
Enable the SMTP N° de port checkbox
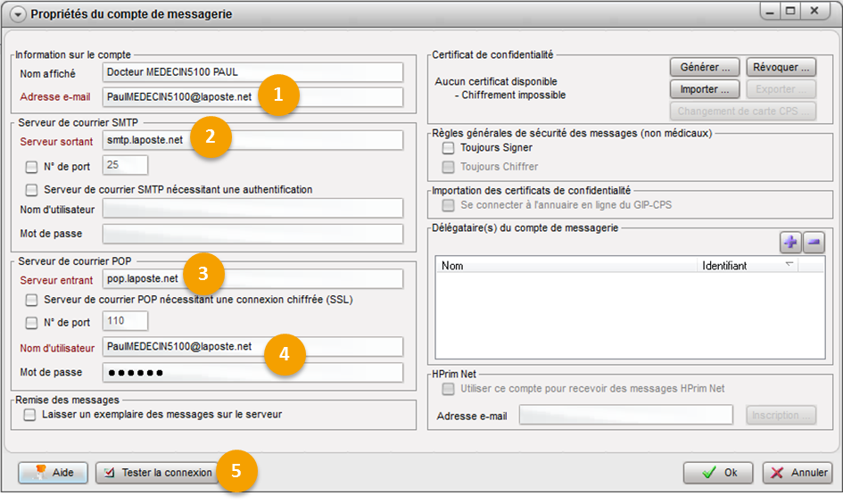(x=32, y=166)
